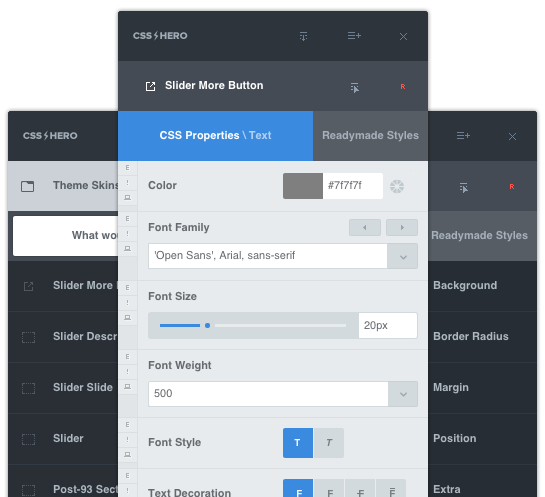Click the folder icon next to Theme Skins
Image resolution: width=545 pixels, height=497 pixels.
pyautogui.click(x=27, y=186)
